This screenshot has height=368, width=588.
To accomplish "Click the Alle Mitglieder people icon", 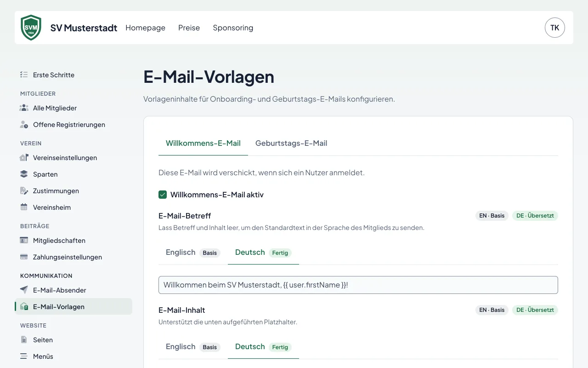I will click(24, 108).
